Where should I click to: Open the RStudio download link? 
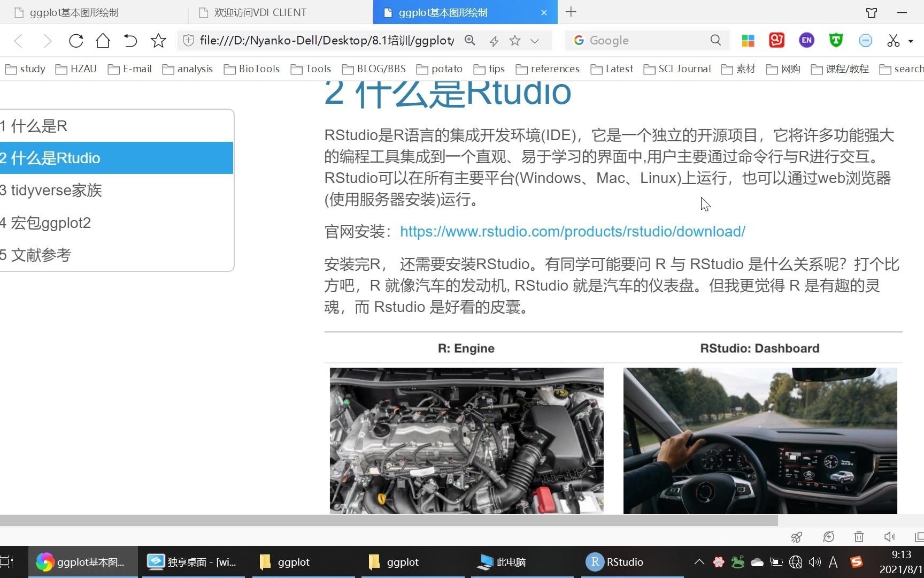[572, 232]
